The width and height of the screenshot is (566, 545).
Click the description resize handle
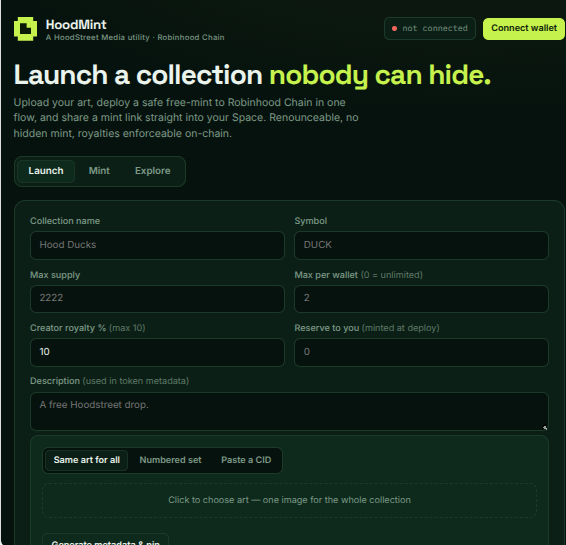click(545, 427)
